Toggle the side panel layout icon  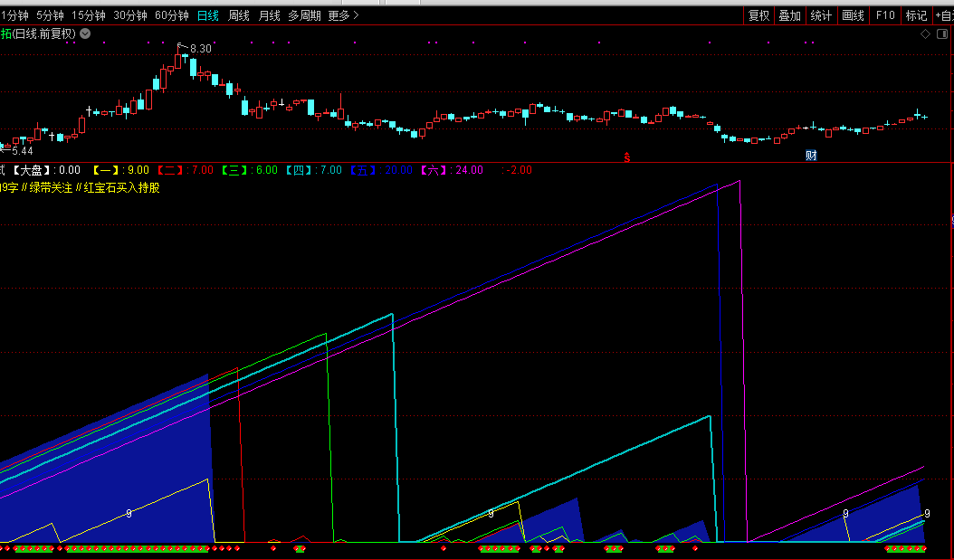(x=941, y=34)
